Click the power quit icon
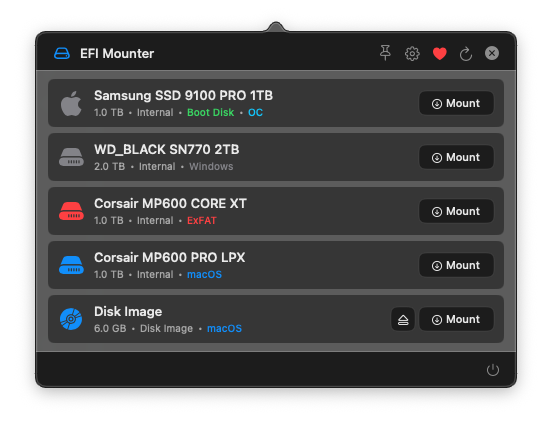This screenshot has height=427, width=552. pyautogui.click(x=493, y=370)
